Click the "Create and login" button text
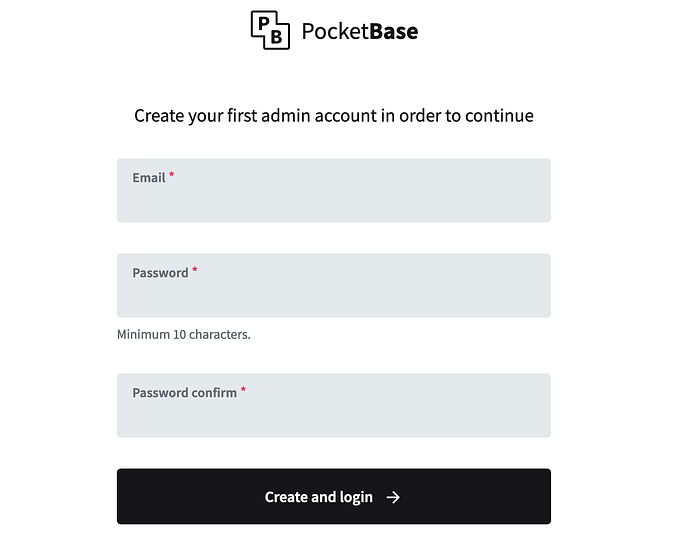Image resolution: width=700 pixels, height=539 pixels. [x=318, y=497]
